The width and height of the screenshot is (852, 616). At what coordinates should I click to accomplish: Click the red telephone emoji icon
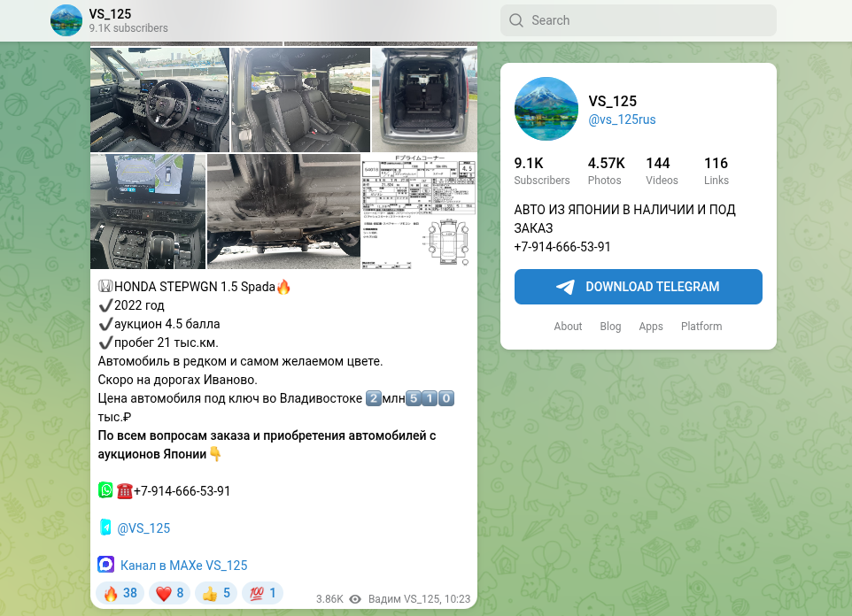pos(124,491)
